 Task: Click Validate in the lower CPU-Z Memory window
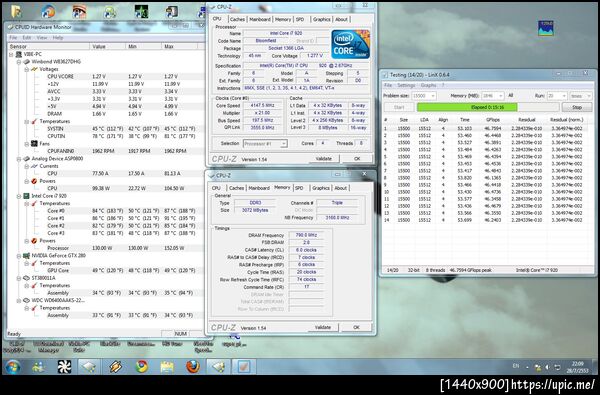pyautogui.click(x=323, y=327)
